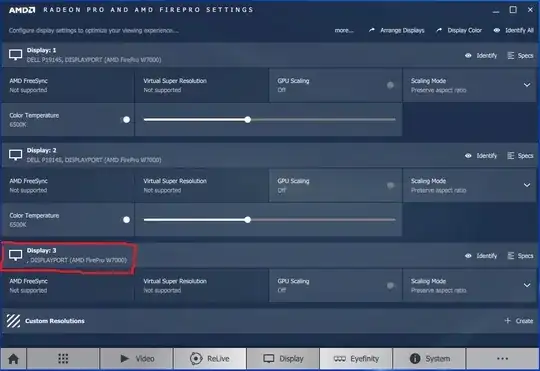Click the Display 2 monitor icon
Screen dimensions: 540x371
[15, 155]
